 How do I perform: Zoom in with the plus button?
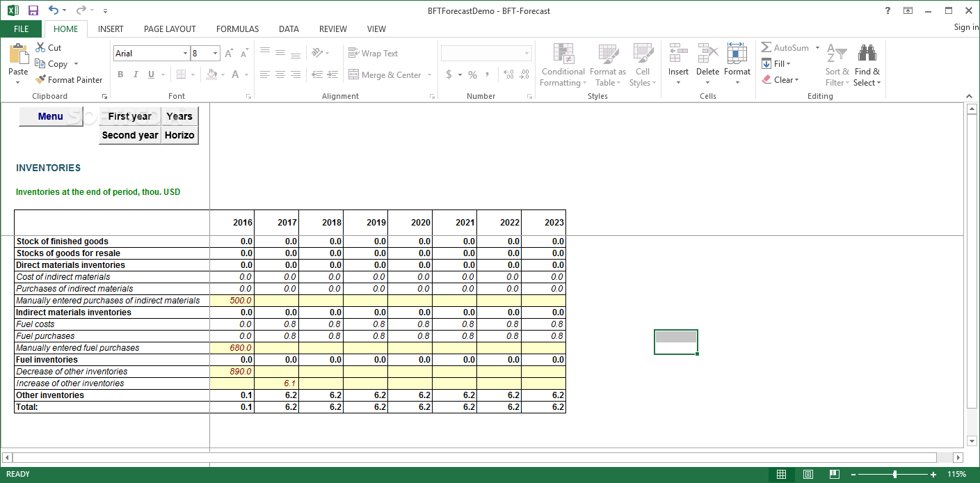pyautogui.click(x=933, y=475)
